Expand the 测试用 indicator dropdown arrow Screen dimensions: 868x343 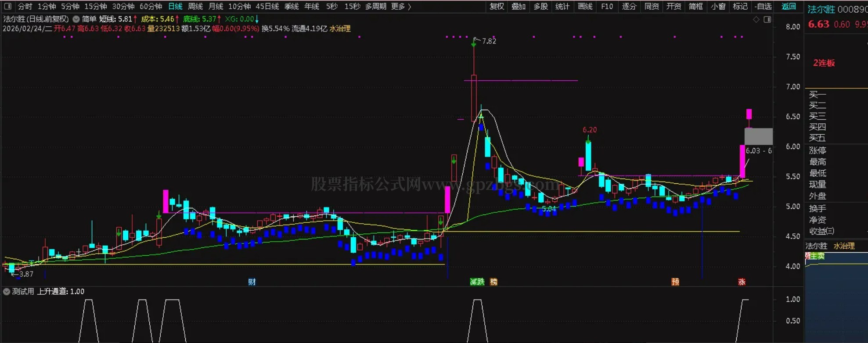click(x=7, y=291)
